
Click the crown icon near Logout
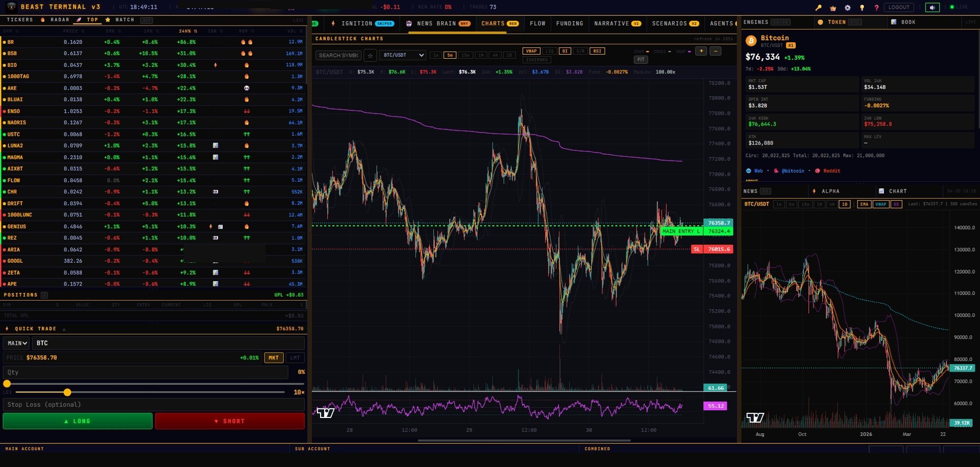point(832,8)
